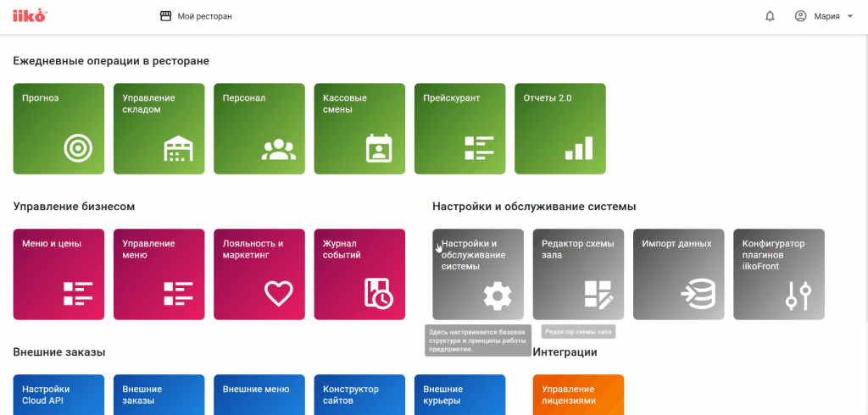Viewport: 868px width, 415px height.
Task: Open the Мой ресторан link
Action: [x=205, y=17]
